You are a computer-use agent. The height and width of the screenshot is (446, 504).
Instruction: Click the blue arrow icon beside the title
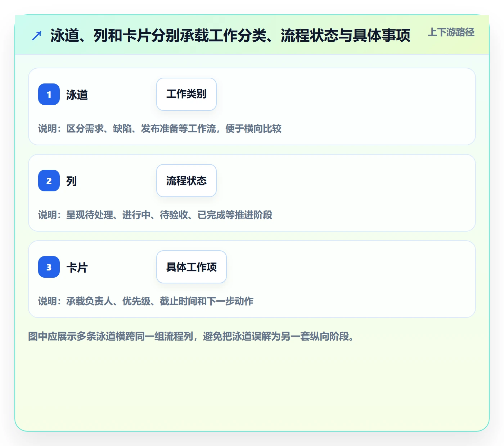coord(37,36)
